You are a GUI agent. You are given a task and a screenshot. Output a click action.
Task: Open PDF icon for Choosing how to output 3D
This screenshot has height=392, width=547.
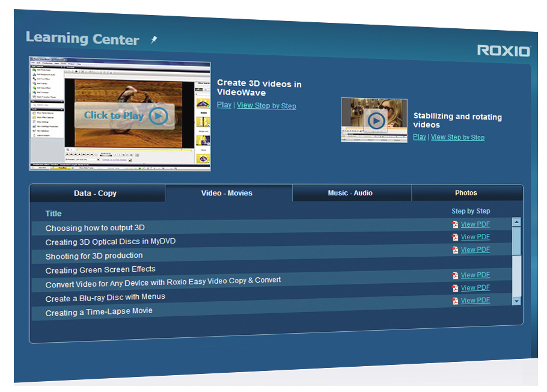[x=455, y=225]
